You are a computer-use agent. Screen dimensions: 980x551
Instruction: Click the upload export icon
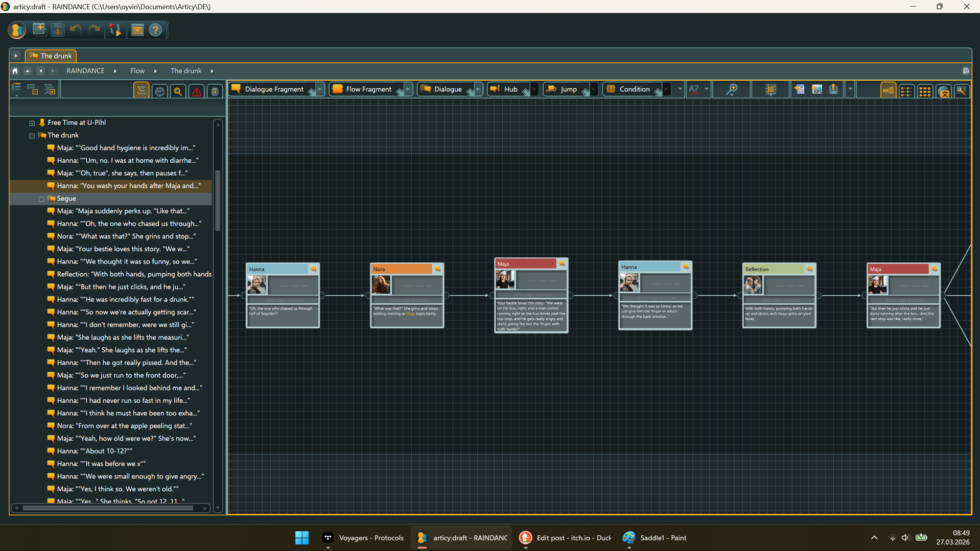click(833, 89)
